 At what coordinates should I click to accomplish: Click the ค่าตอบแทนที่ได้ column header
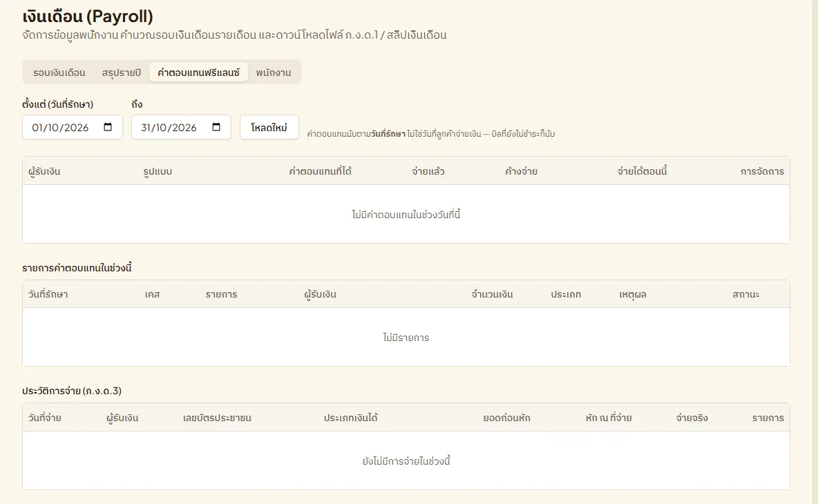pos(321,171)
